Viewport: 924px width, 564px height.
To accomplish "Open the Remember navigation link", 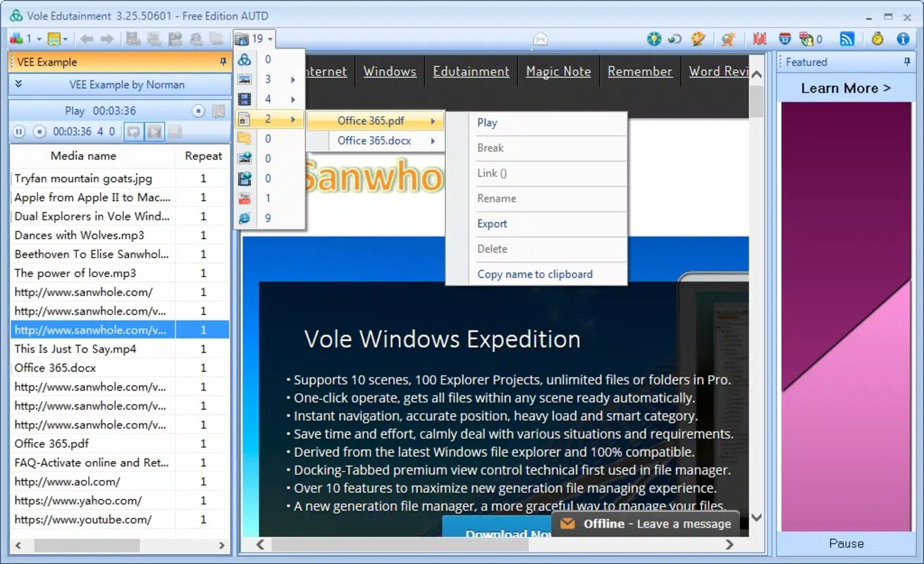I will tap(640, 71).
